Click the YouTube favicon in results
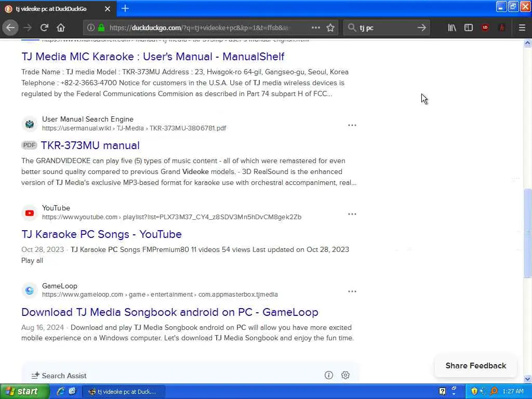Viewport: 532px width, 399px height. coord(30,213)
